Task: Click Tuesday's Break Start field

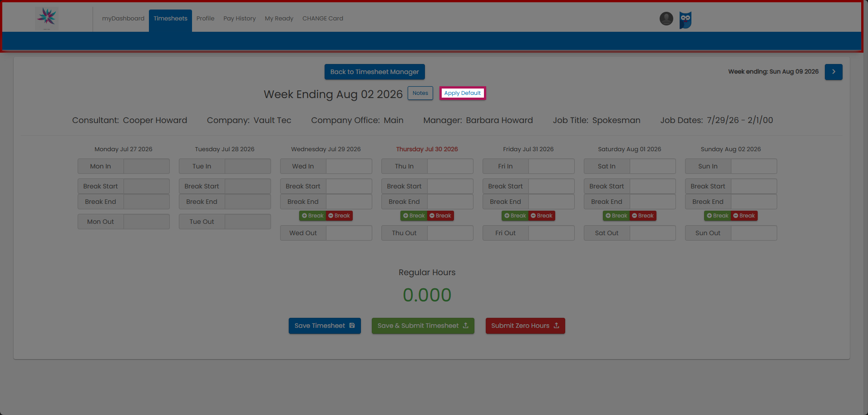Action: point(248,186)
